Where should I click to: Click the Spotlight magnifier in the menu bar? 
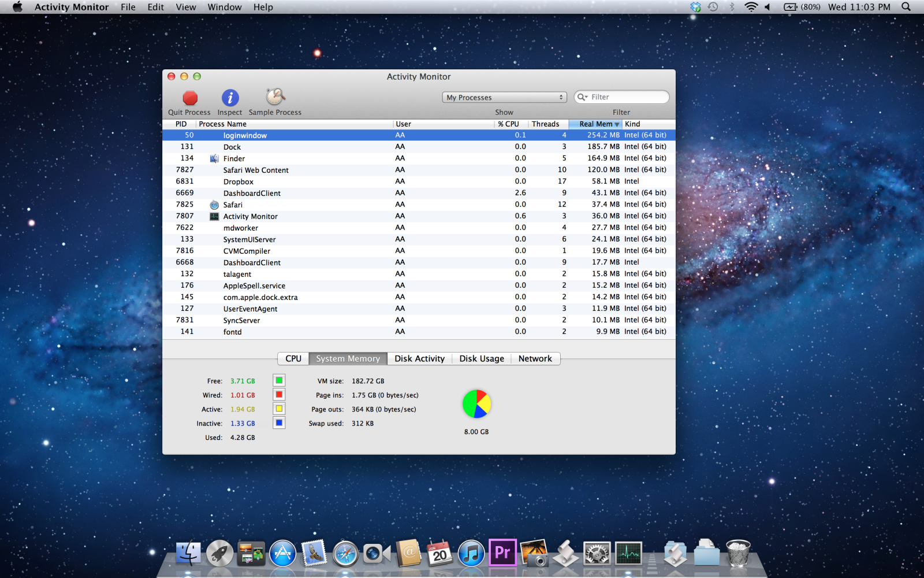click(x=906, y=7)
